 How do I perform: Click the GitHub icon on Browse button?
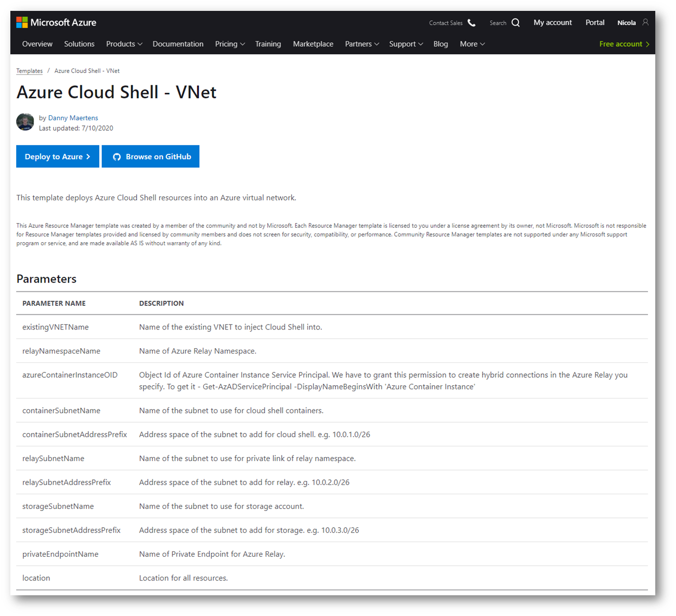(x=117, y=157)
